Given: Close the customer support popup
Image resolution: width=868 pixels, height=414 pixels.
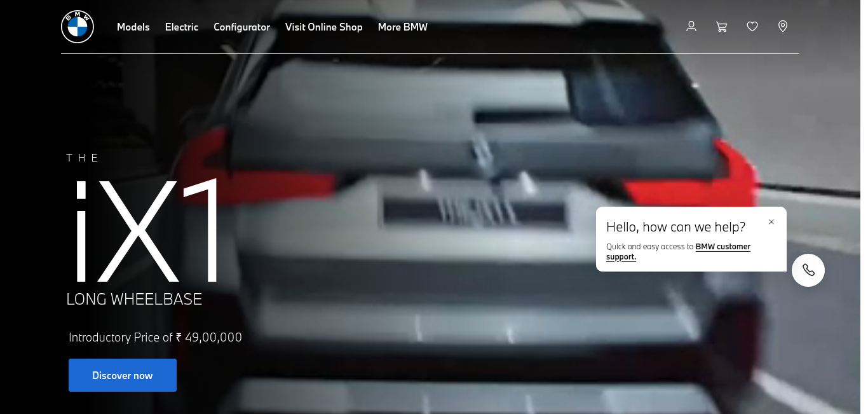Looking at the screenshot, I should click(771, 222).
